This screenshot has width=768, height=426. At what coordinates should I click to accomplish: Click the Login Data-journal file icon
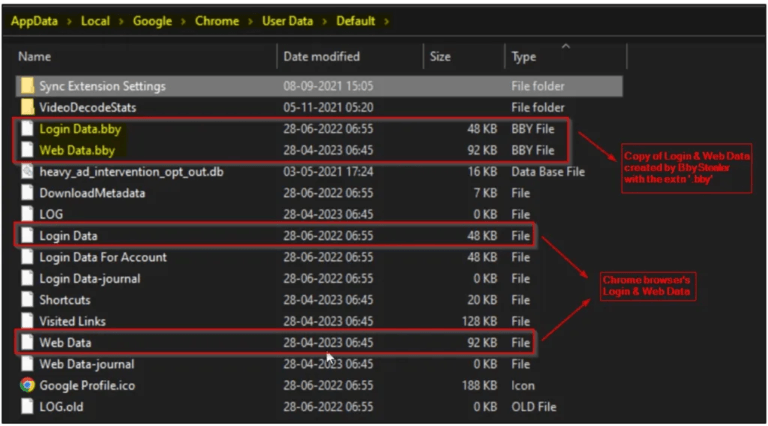[x=27, y=279]
